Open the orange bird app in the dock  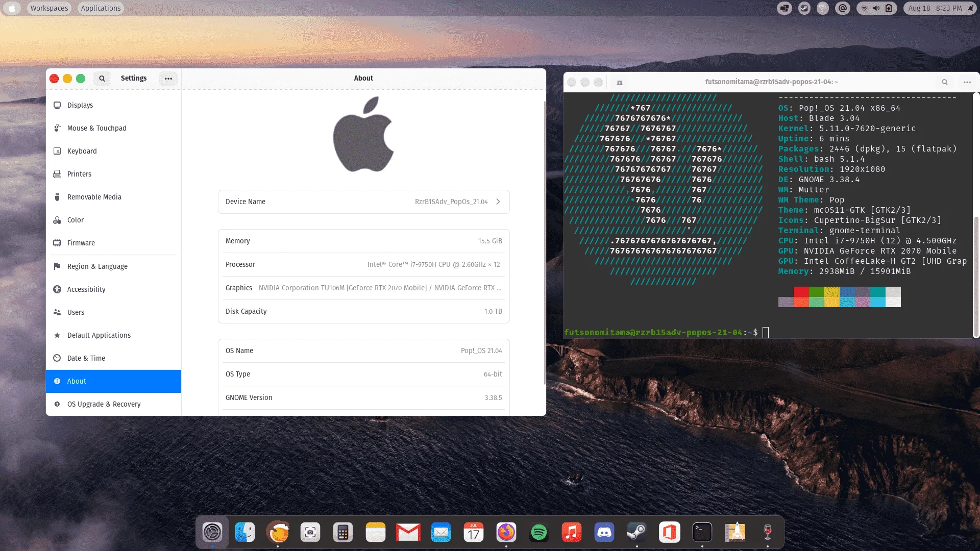278,533
